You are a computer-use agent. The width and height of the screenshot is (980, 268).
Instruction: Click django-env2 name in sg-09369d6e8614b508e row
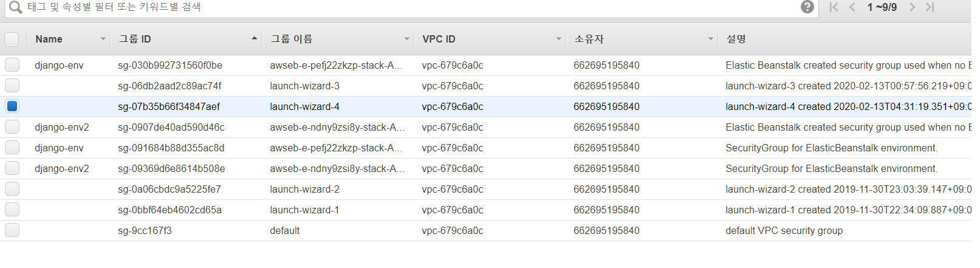click(x=62, y=168)
